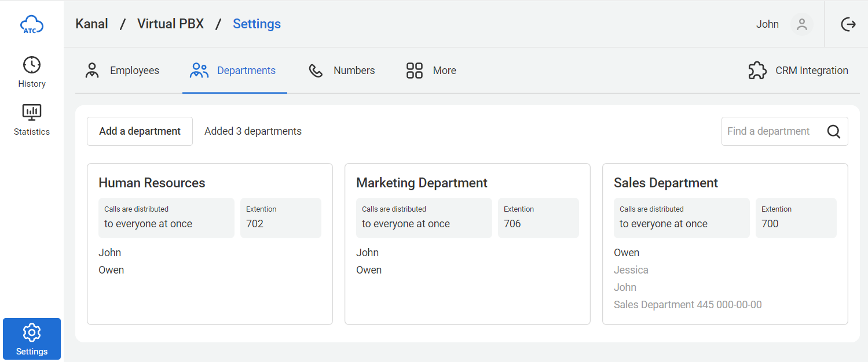The height and width of the screenshot is (362, 868).
Task: Open the Sales Department card
Action: (x=665, y=183)
